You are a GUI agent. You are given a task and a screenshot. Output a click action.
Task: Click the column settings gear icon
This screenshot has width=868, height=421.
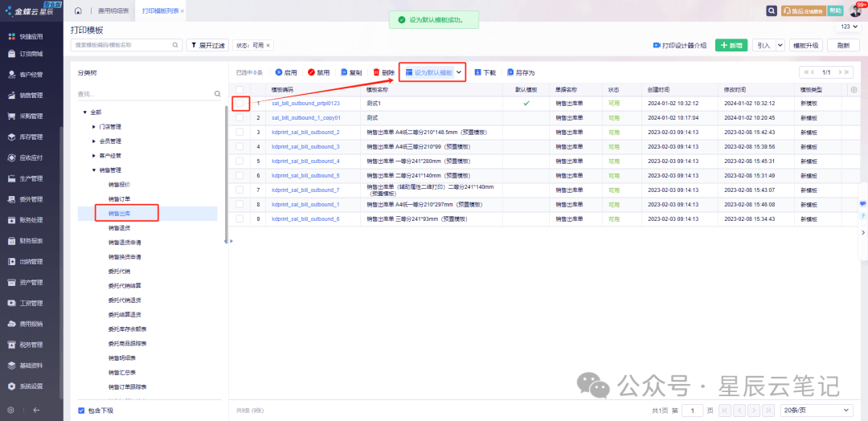(x=854, y=90)
